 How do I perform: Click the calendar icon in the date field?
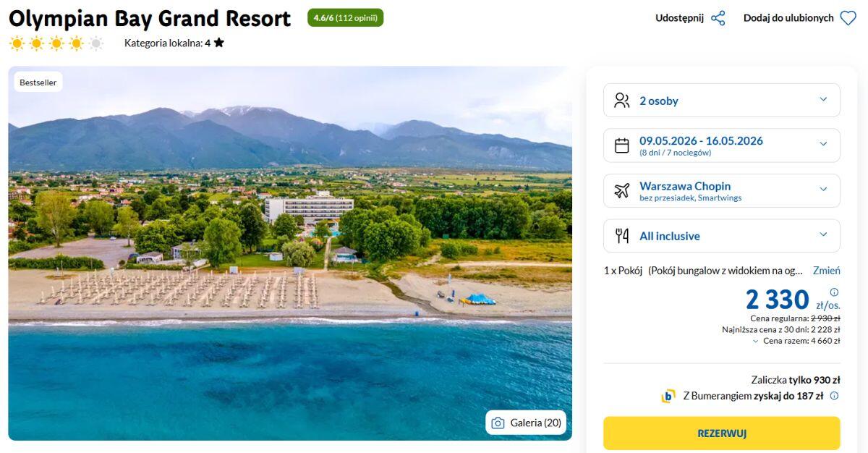(x=621, y=145)
